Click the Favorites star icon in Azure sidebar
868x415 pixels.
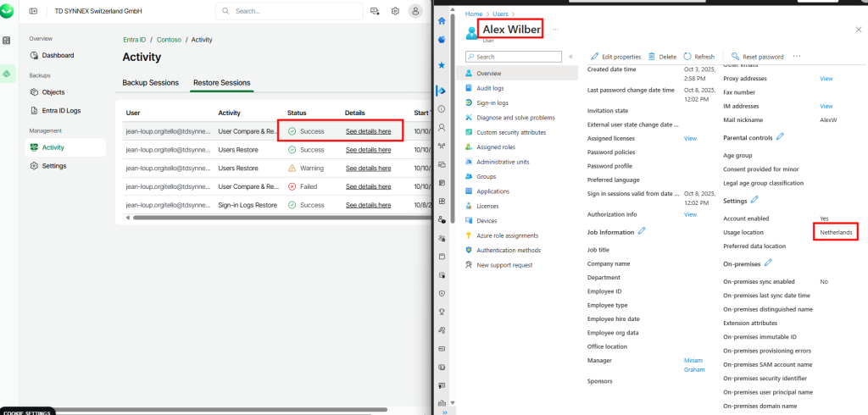coord(442,64)
